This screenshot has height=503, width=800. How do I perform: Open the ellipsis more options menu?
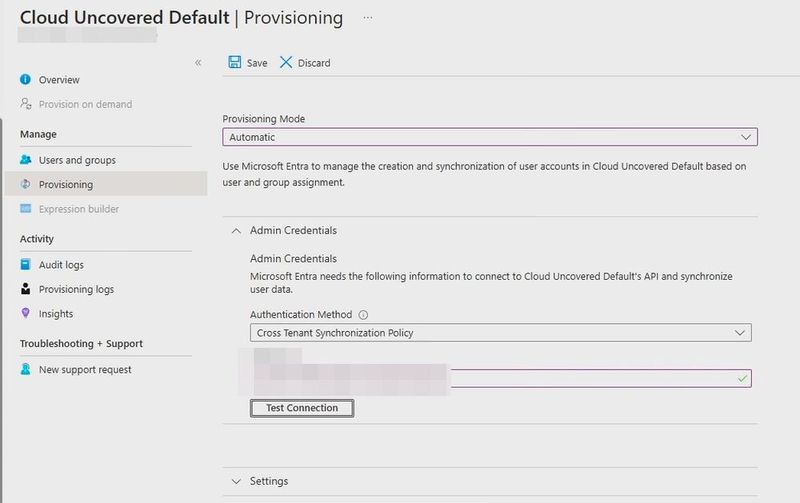367,18
